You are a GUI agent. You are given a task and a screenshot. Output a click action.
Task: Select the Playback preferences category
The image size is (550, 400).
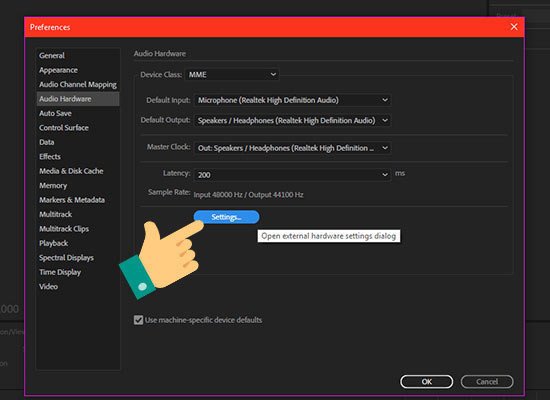coord(53,243)
